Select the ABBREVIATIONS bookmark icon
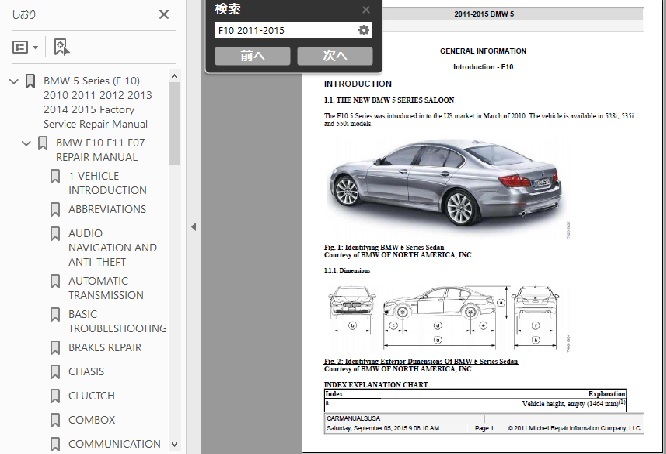Image resolution: width=666 pixels, height=454 pixels. point(55,209)
